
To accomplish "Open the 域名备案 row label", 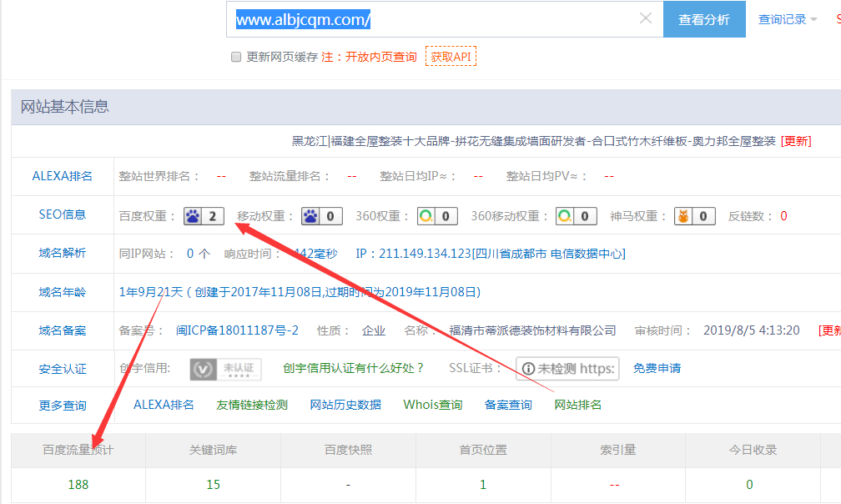I will pos(63,330).
